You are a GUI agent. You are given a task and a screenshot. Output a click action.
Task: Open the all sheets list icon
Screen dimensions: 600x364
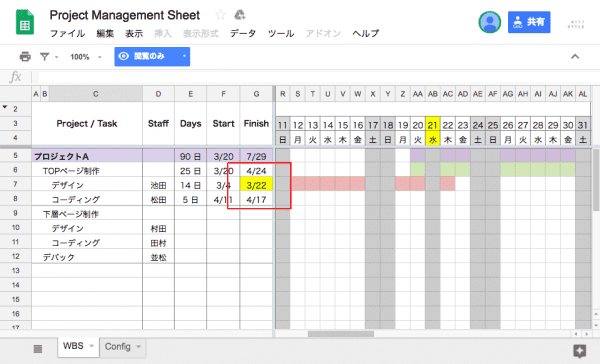[38, 348]
